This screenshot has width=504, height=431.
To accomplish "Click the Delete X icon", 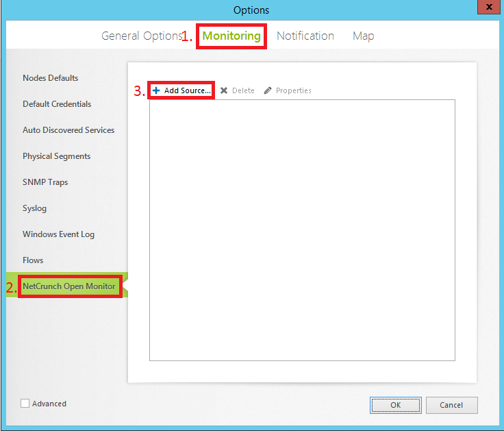I will [224, 90].
